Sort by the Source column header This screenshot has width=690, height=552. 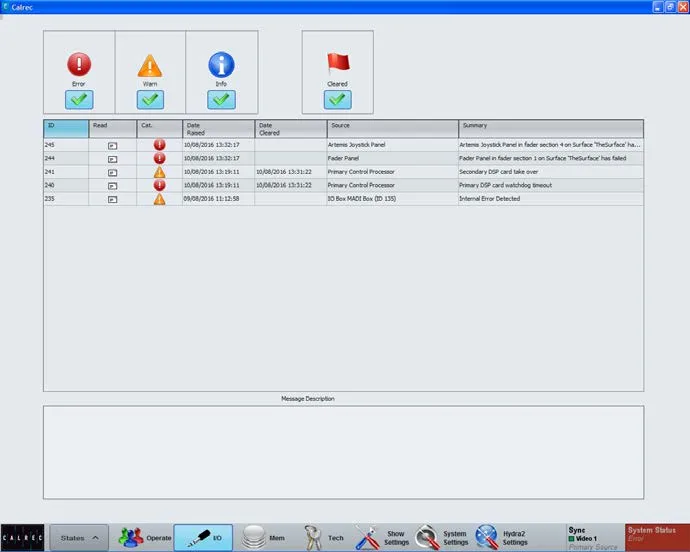[393, 129]
